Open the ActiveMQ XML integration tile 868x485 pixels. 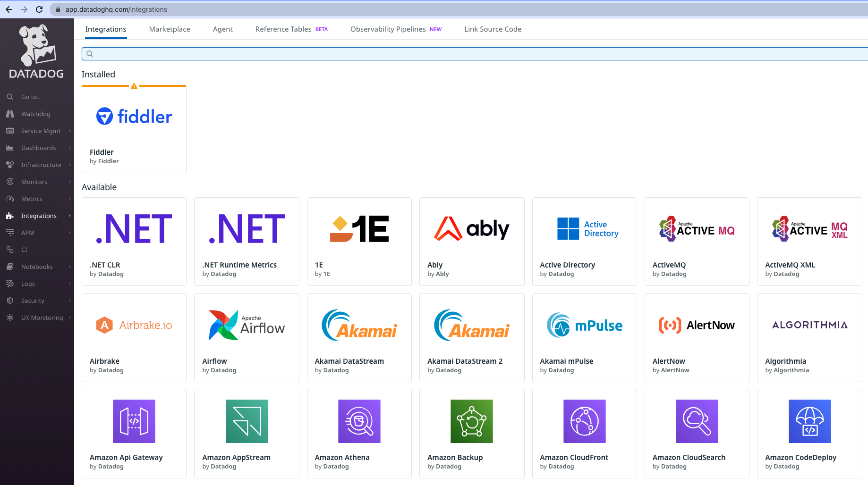(810, 242)
